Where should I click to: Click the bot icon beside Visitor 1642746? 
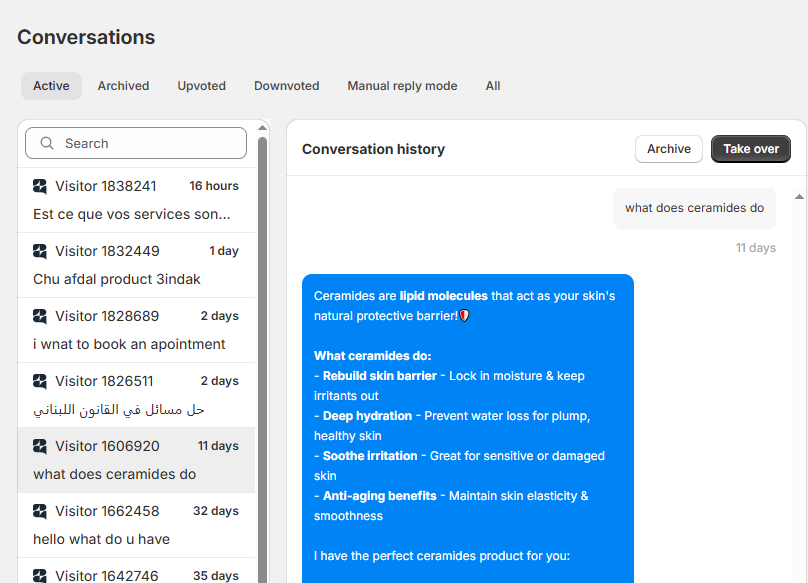(40, 575)
